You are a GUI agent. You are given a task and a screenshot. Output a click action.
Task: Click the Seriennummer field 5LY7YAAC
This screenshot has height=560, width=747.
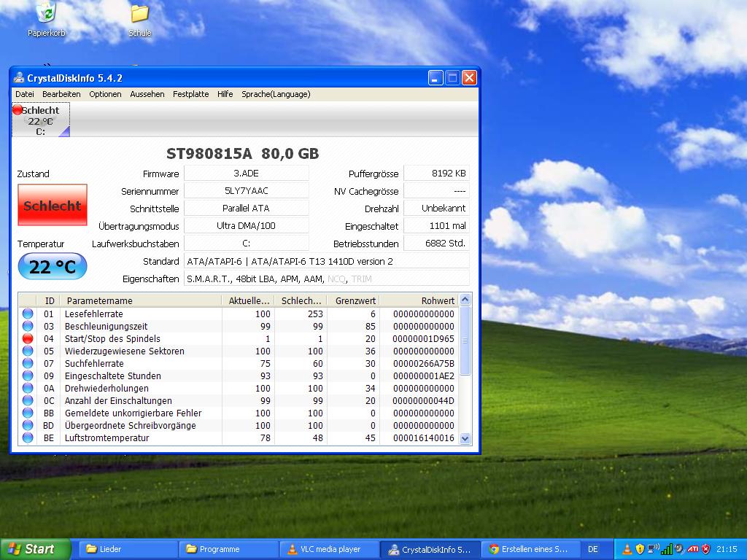coord(247,191)
